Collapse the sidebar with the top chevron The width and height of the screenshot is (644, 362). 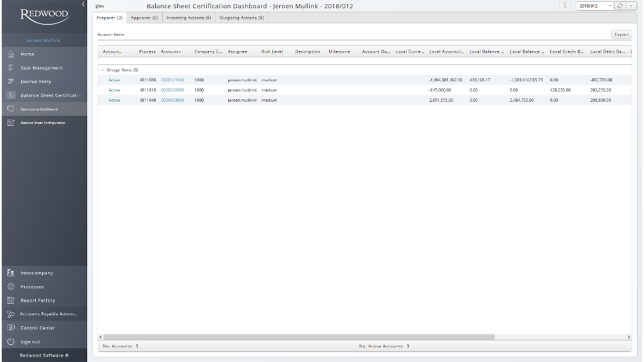[84, 4]
